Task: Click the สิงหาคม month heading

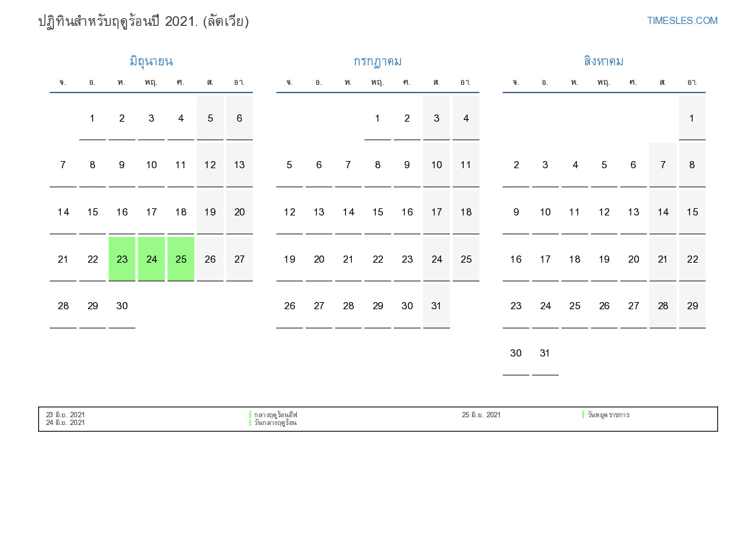Action: (603, 61)
